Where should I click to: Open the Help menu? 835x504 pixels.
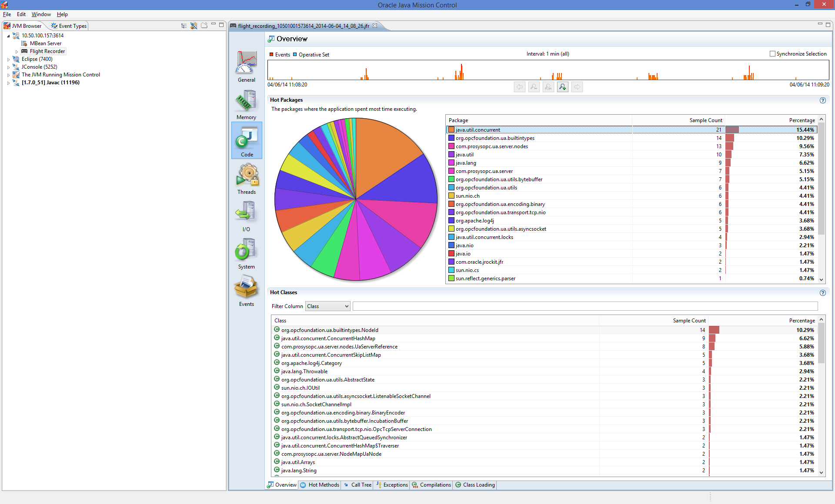(62, 14)
